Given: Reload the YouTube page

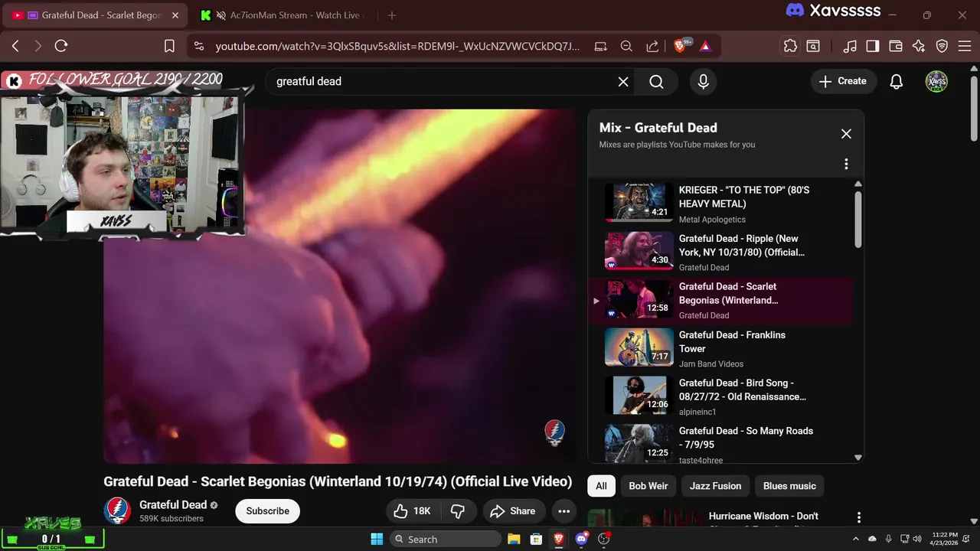Looking at the screenshot, I should [61, 46].
